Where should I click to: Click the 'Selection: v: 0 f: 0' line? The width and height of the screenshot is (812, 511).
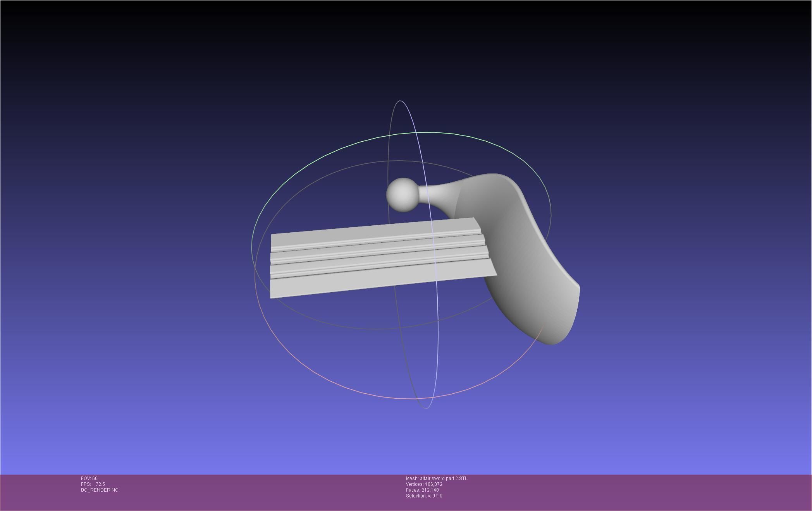tap(424, 496)
